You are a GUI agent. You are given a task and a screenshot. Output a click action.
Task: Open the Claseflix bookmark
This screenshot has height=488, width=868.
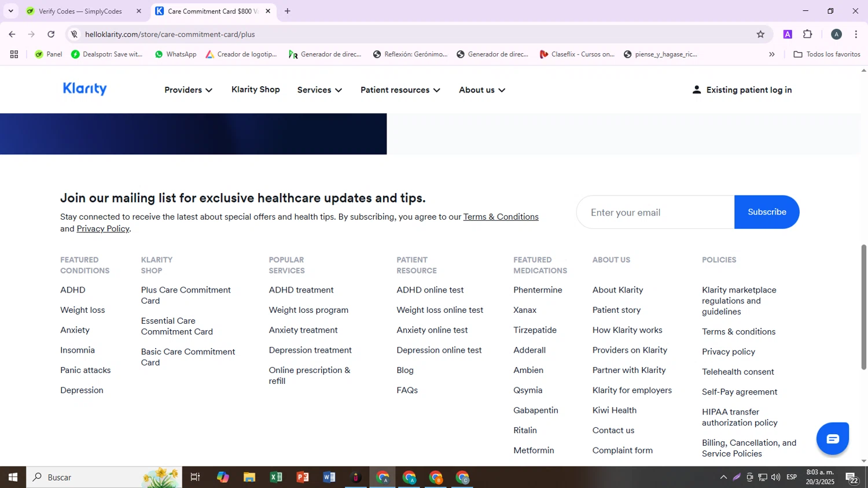point(577,54)
